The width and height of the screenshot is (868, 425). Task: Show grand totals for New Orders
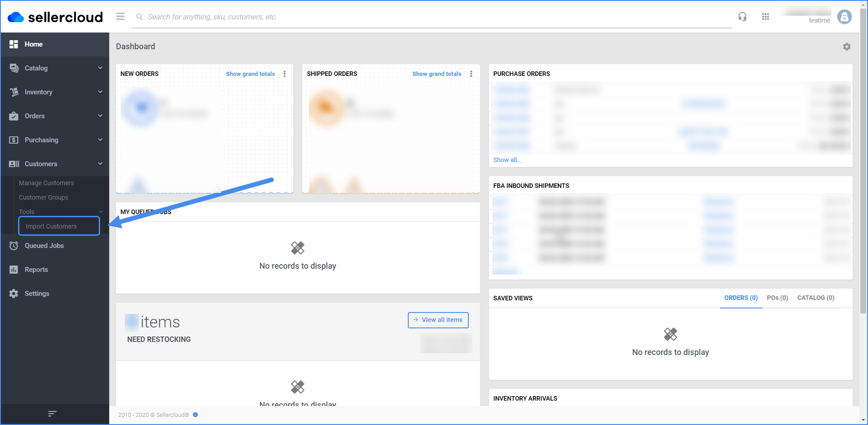point(250,74)
